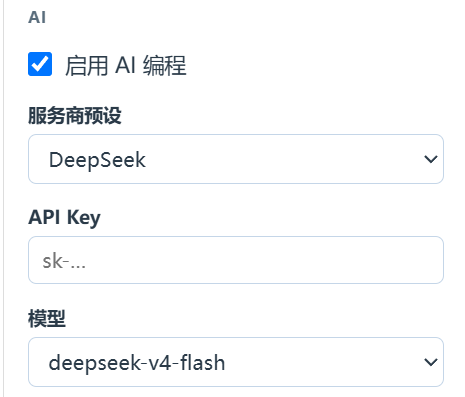465x397 pixels.
Task: Click the sk-... placeholder text
Action: [x=64, y=261]
